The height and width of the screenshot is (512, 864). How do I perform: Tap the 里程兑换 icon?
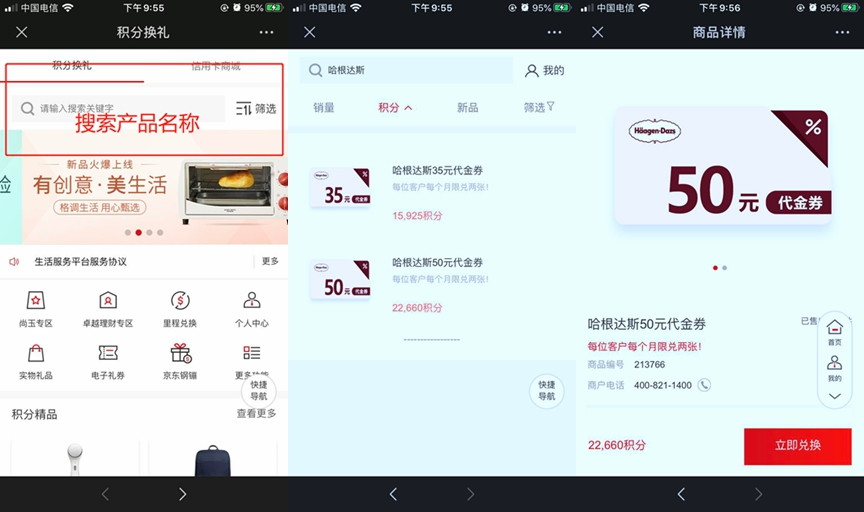180,301
